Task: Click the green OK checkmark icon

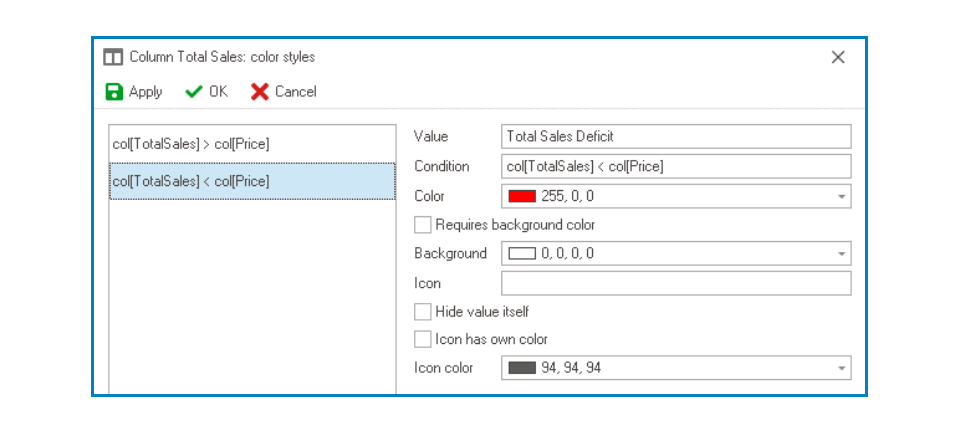Action: 194,92
